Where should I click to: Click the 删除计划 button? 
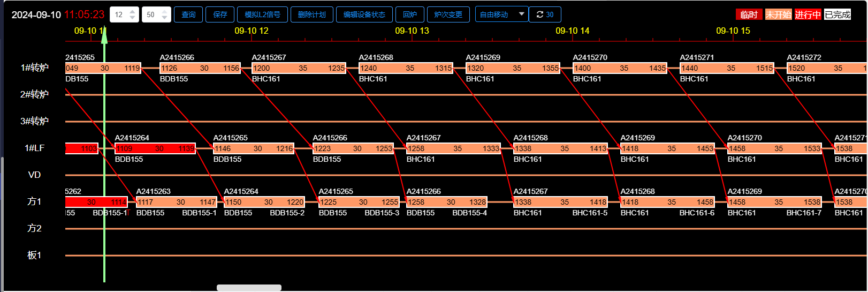click(311, 14)
